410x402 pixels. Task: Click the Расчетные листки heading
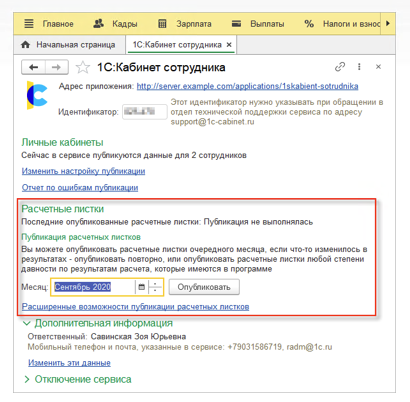(63, 209)
